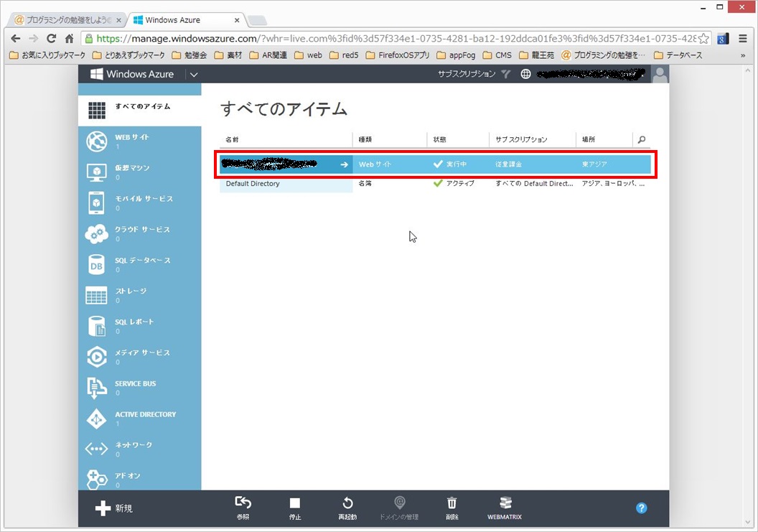Screen dimensions: 758x532
Task: Click the subscription filter funnel icon
Action: click(x=505, y=74)
